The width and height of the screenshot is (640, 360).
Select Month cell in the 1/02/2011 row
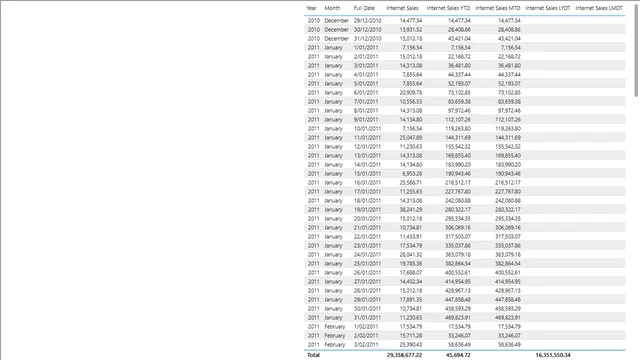(x=335, y=327)
